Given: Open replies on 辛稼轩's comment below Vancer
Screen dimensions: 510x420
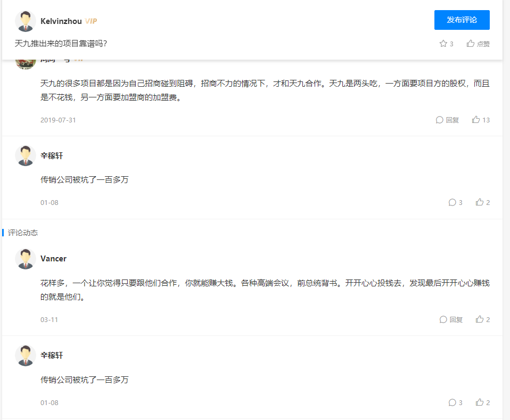Looking at the screenshot, I should coord(455,402).
